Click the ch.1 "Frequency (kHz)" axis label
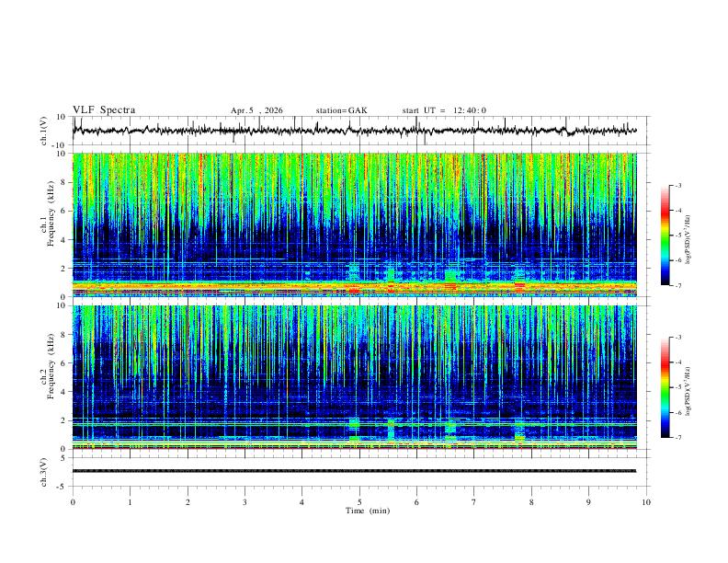Screen dimensions: 728x563 coord(51,214)
